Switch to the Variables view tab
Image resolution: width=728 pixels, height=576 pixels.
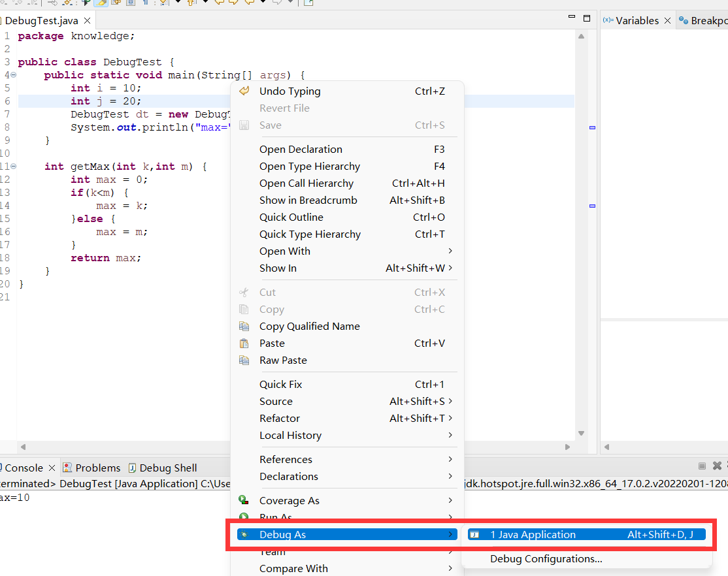click(x=637, y=20)
